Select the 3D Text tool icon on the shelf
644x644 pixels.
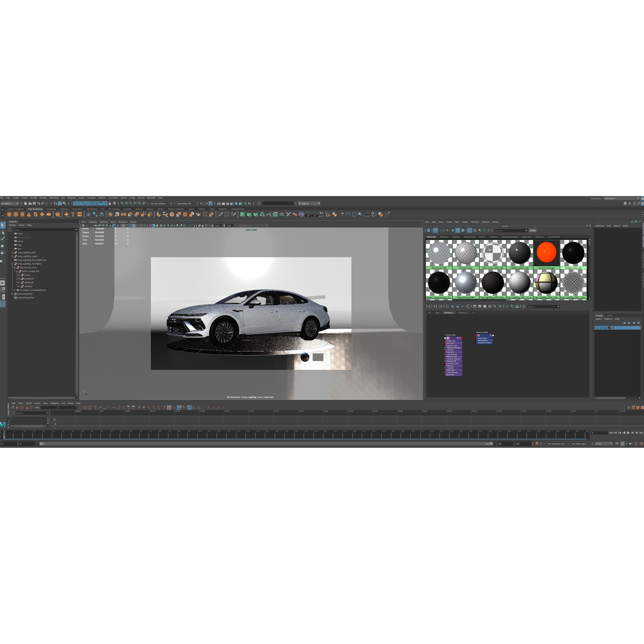point(73,215)
